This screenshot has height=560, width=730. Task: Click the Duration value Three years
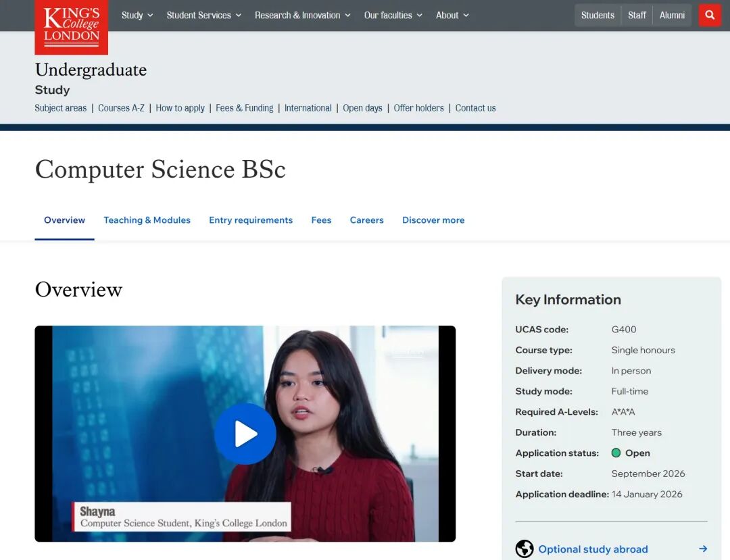[637, 432]
